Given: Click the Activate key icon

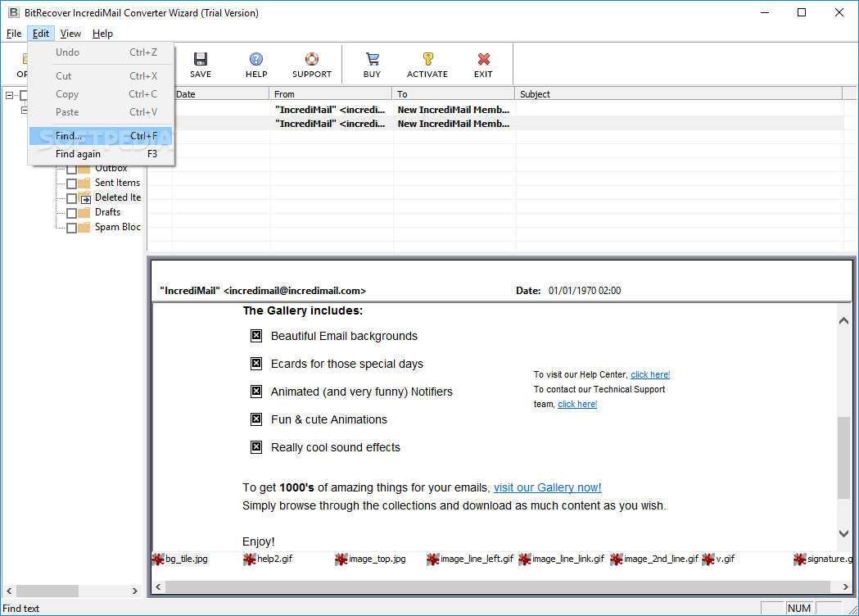Looking at the screenshot, I should [427, 59].
